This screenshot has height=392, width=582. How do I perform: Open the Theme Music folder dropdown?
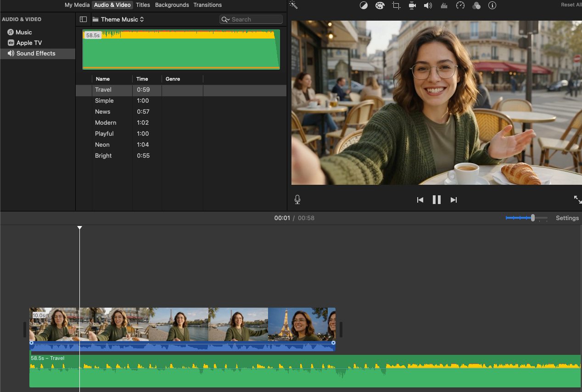(118, 19)
